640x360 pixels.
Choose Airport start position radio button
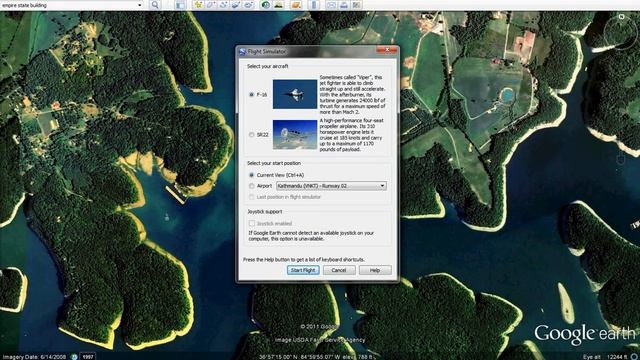(251, 186)
